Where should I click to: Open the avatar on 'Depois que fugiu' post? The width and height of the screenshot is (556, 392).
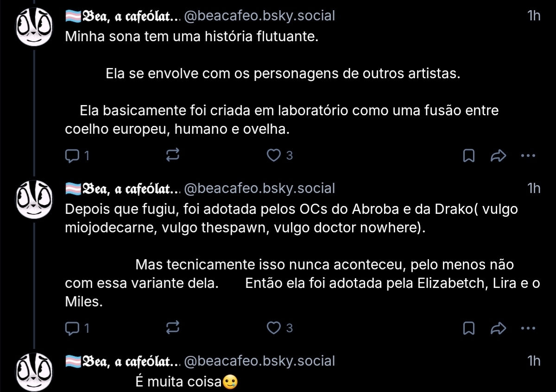click(x=33, y=200)
